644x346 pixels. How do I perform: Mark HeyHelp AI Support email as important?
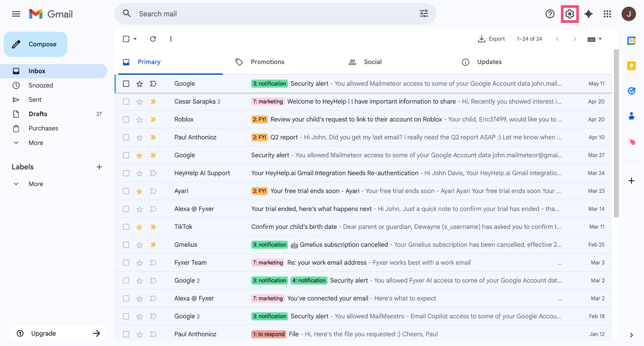(153, 173)
